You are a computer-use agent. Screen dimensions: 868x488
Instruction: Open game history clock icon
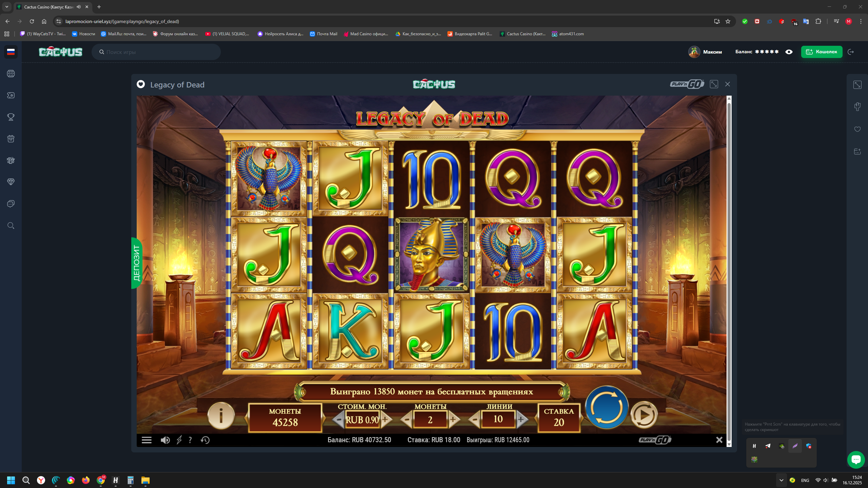(205, 440)
